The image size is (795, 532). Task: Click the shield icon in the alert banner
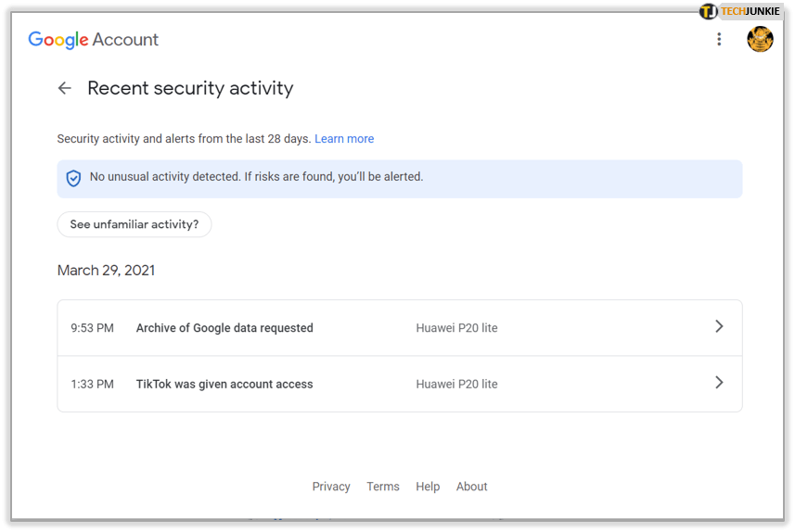[x=73, y=178]
